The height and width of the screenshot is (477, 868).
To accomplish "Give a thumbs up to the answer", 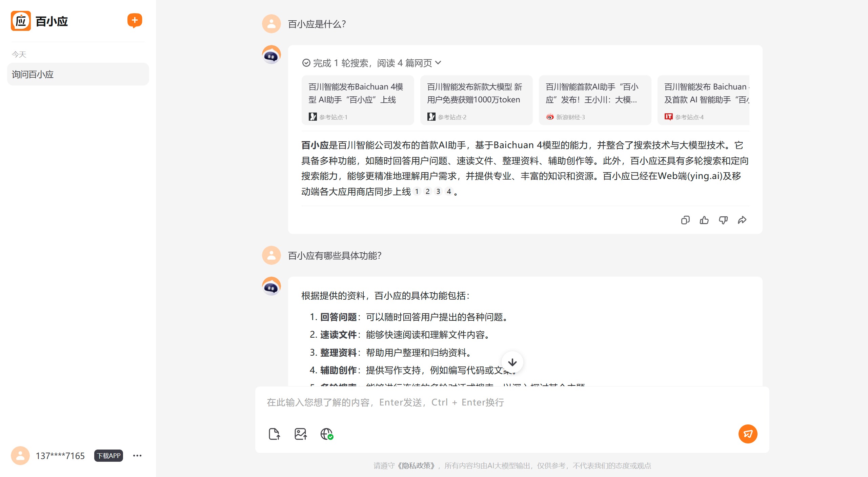I will (704, 220).
